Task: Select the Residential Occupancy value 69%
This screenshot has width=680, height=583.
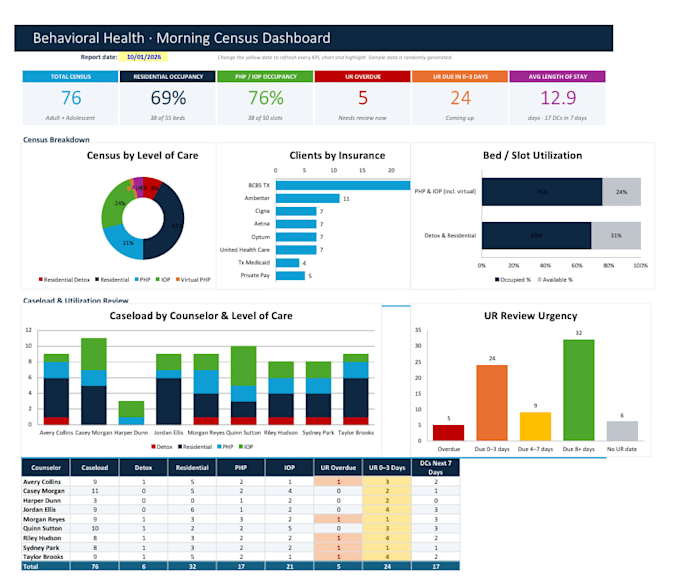Action: coord(168,98)
